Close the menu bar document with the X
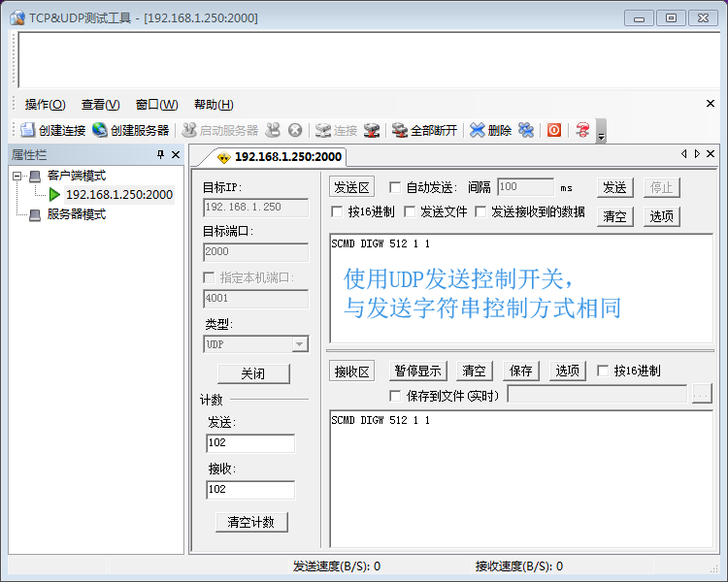This screenshot has width=728, height=582. point(711,104)
